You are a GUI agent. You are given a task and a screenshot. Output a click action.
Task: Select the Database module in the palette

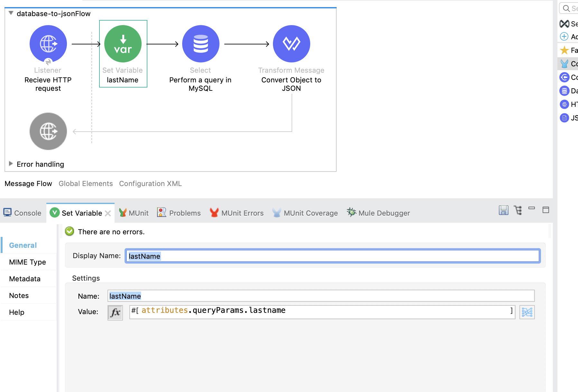pos(564,91)
